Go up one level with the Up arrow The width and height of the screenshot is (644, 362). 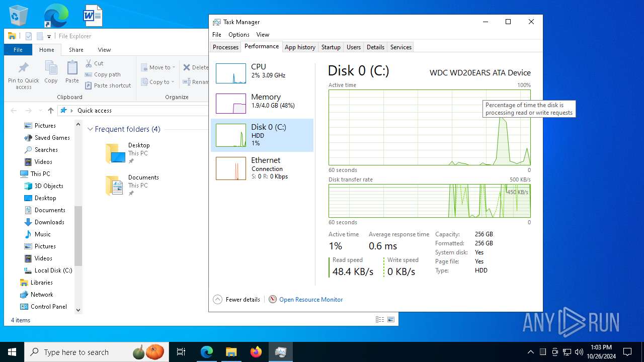click(x=51, y=111)
